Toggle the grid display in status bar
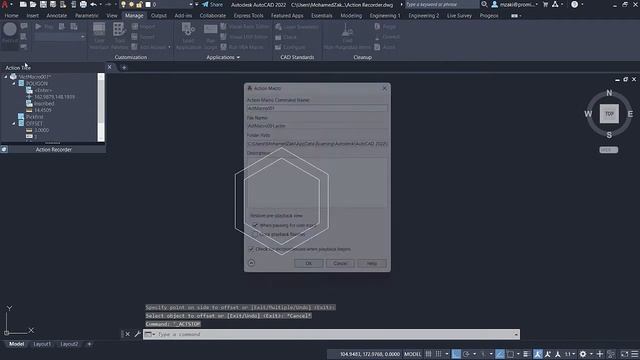640x360 pixels. click(428, 354)
